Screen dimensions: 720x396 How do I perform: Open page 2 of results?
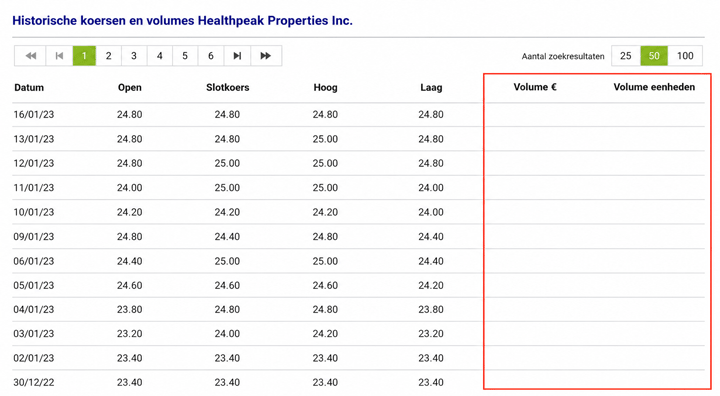click(108, 56)
